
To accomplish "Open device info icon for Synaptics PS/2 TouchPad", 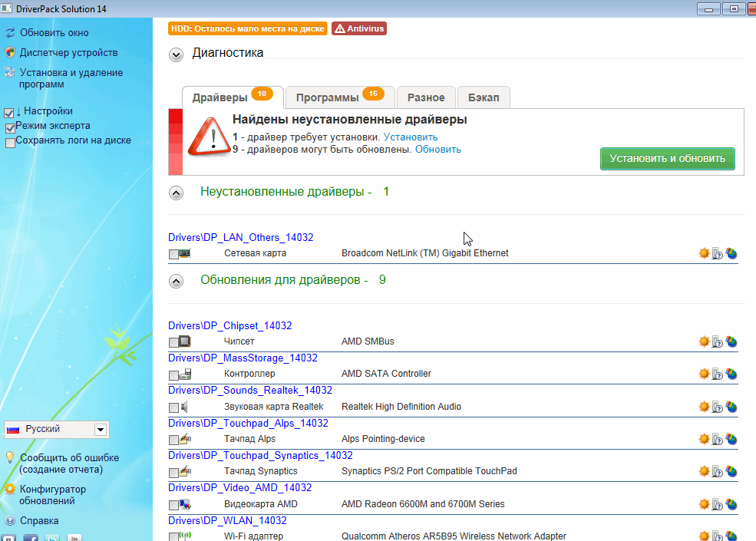I will (x=718, y=472).
